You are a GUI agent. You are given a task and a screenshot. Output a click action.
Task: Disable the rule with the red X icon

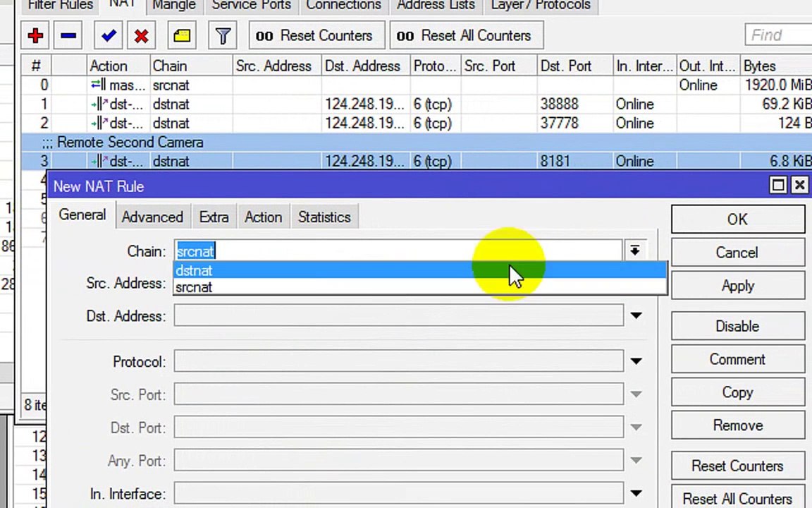click(142, 36)
